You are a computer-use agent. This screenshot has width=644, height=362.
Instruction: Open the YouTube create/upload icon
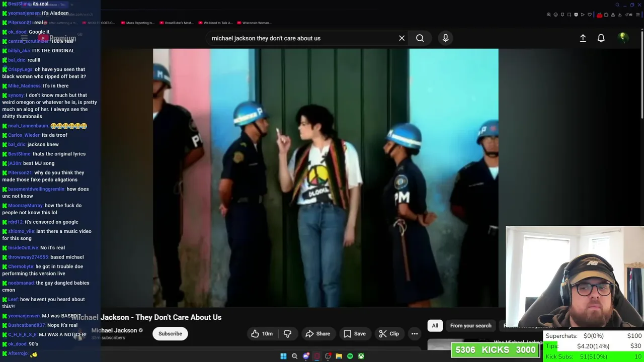(583, 38)
